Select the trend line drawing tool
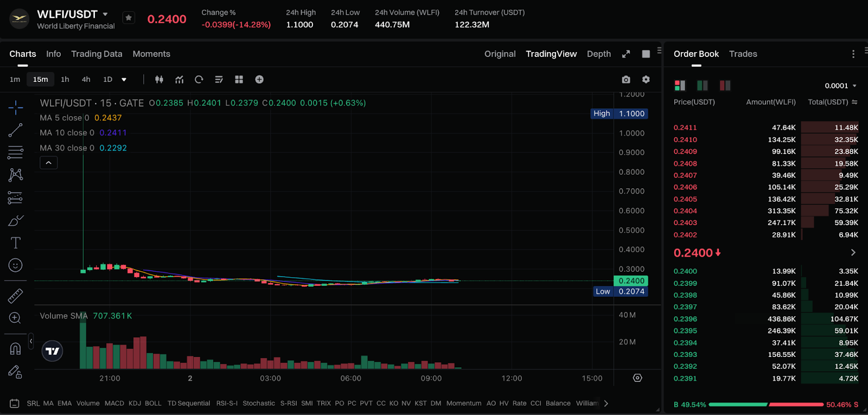The image size is (868, 415). point(15,130)
